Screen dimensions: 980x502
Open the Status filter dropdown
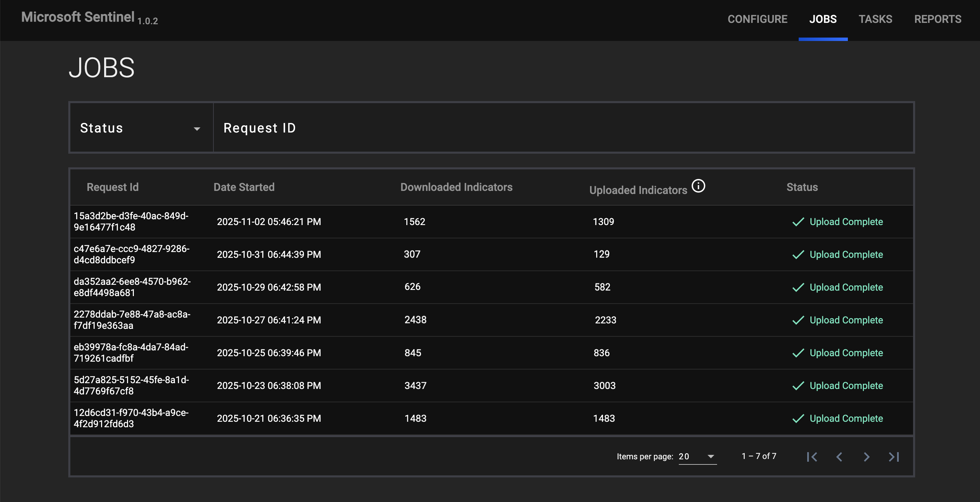141,128
